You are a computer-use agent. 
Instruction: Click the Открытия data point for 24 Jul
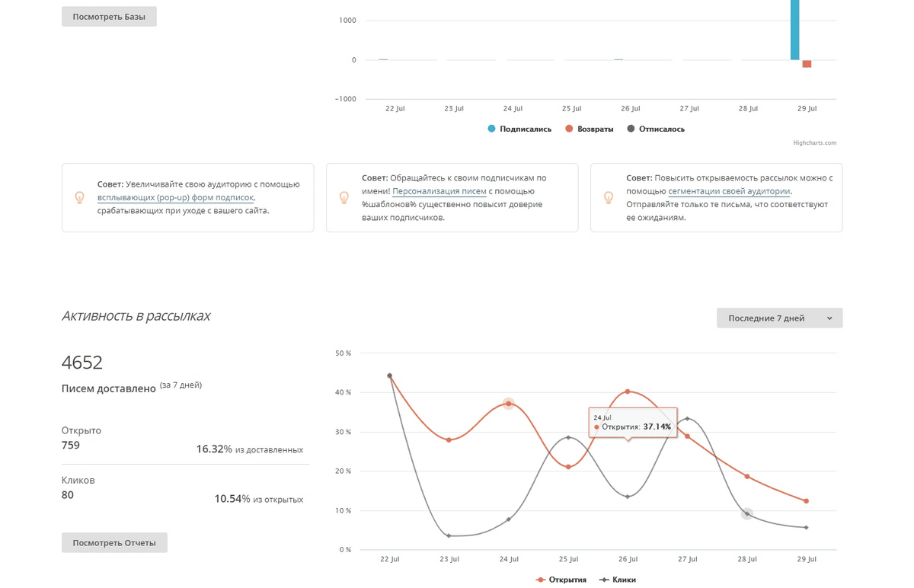click(508, 404)
